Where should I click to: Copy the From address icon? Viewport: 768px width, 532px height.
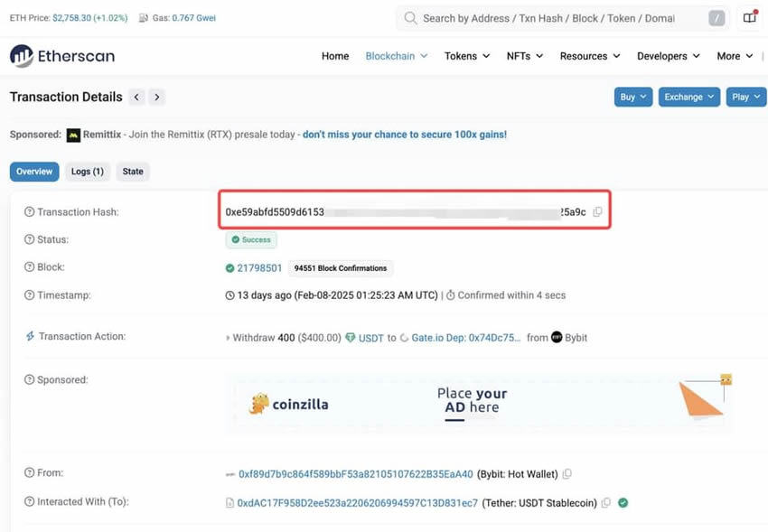pyautogui.click(x=567, y=474)
